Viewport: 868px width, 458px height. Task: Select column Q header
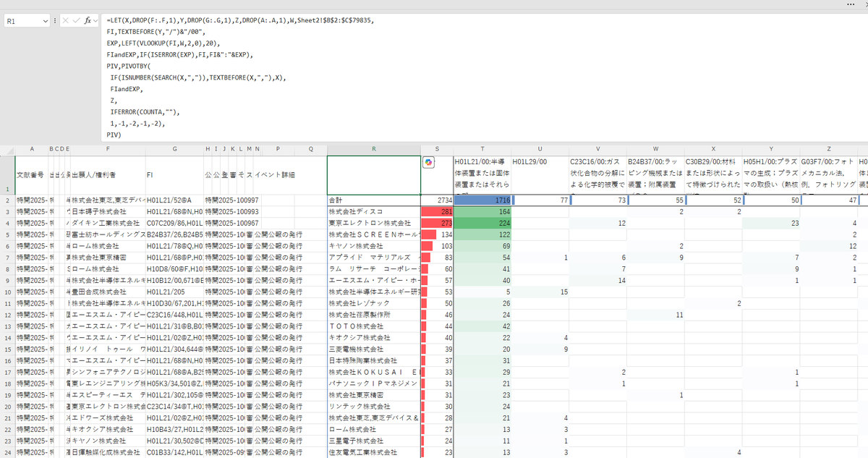pos(310,149)
